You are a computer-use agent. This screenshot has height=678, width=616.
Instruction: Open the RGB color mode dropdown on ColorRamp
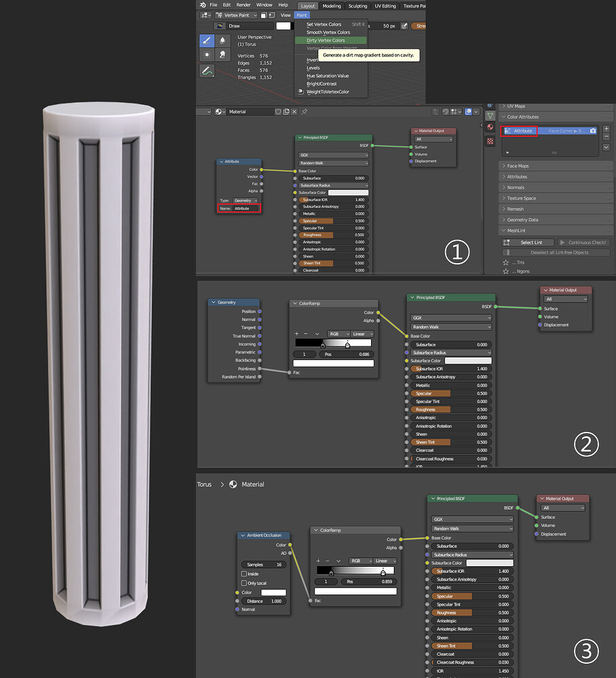click(339, 334)
